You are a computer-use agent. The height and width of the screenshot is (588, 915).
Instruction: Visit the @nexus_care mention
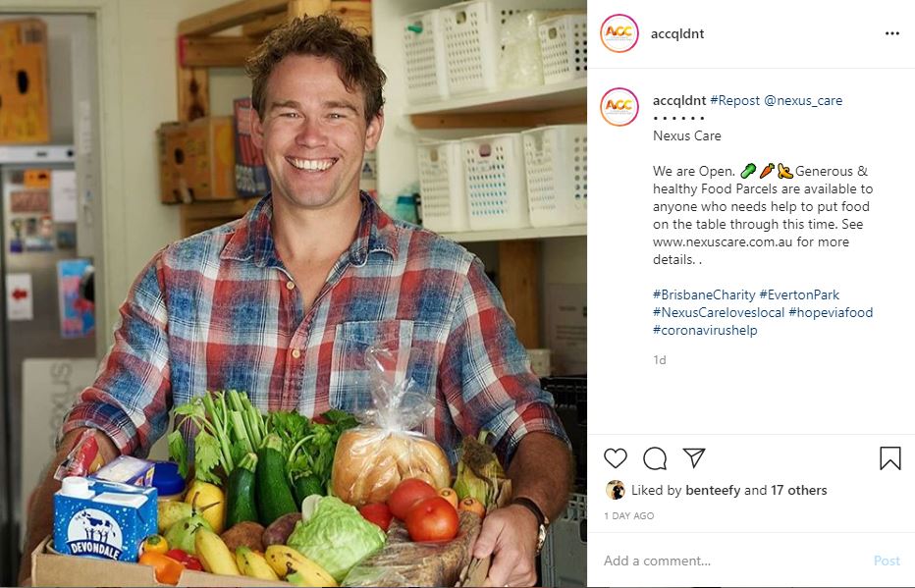pyautogui.click(x=803, y=100)
